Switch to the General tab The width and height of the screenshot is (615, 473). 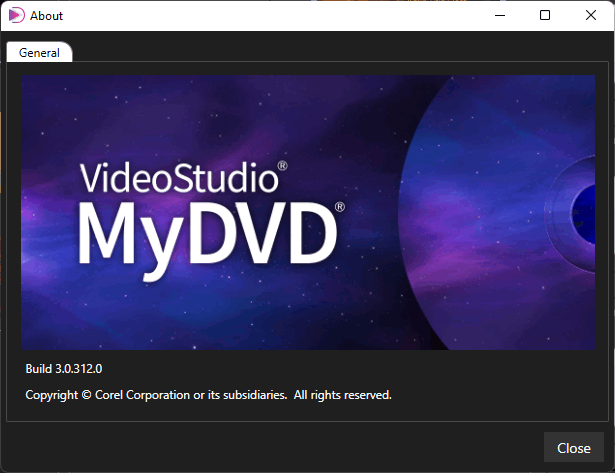click(x=39, y=53)
